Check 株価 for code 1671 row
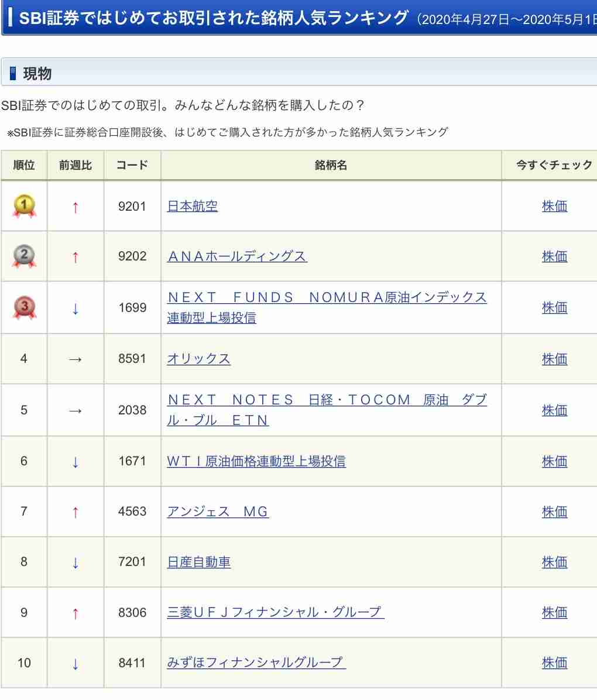 point(555,461)
